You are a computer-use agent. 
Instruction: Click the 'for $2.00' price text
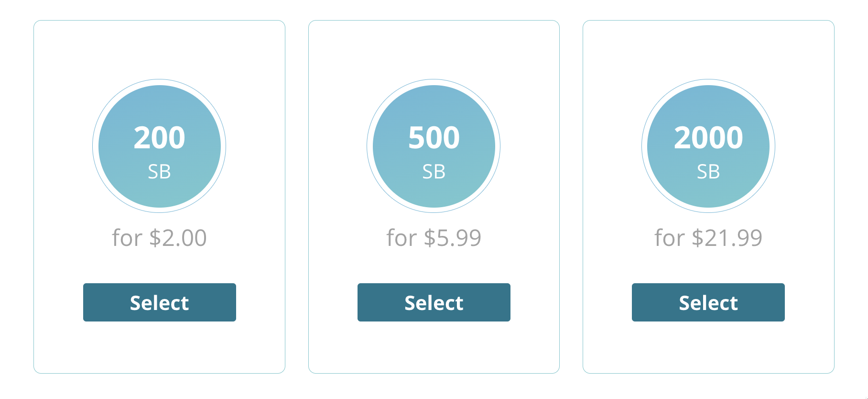(160, 238)
